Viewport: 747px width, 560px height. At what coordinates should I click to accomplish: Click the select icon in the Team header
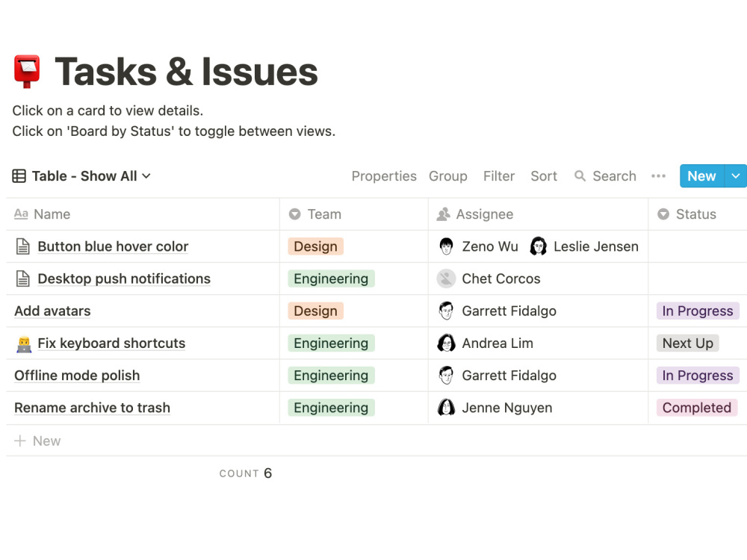click(x=295, y=214)
